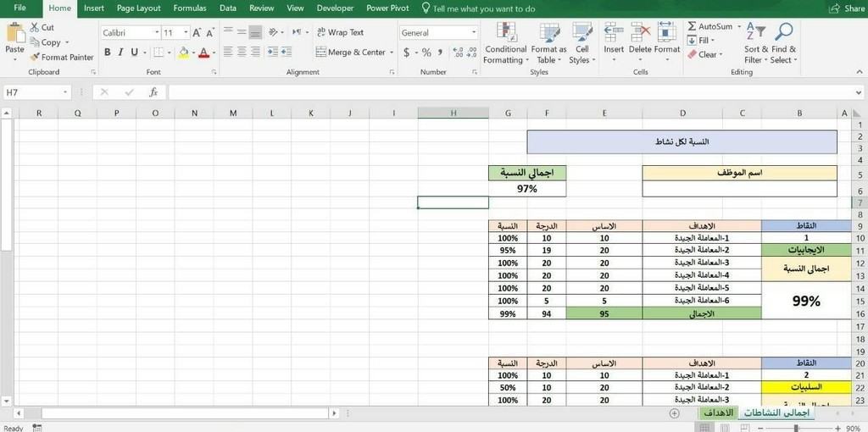This screenshot has height=432, width=868.
Task: Expand the Merge & Center dropdown arrow
Action: (x=392, y=53)
